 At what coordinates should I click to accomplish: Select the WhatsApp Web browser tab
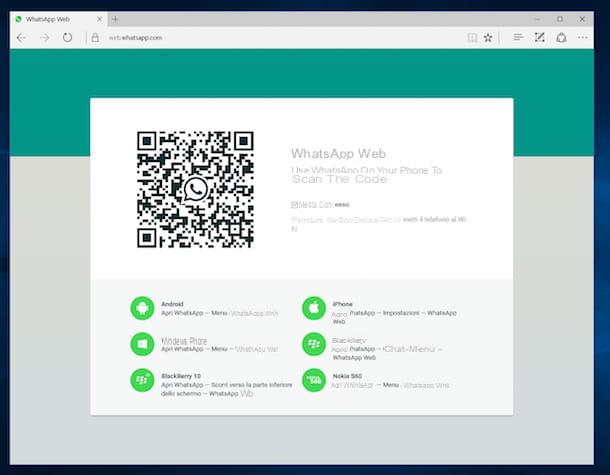point(58,19)
